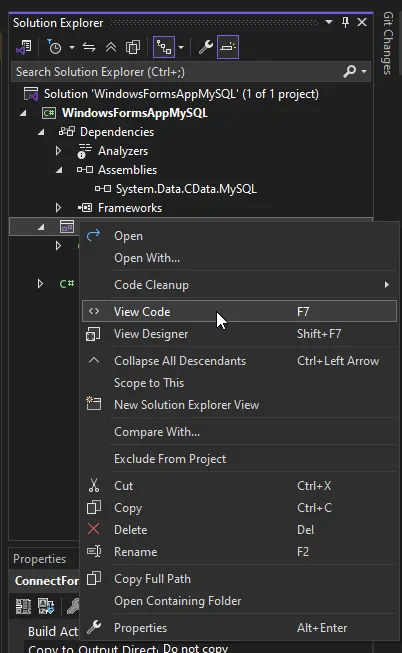Image resolution: width=402 pixels, height=653 pixels.
Task: Click the Copy to Output Directory value
Action: pos(195,648)
